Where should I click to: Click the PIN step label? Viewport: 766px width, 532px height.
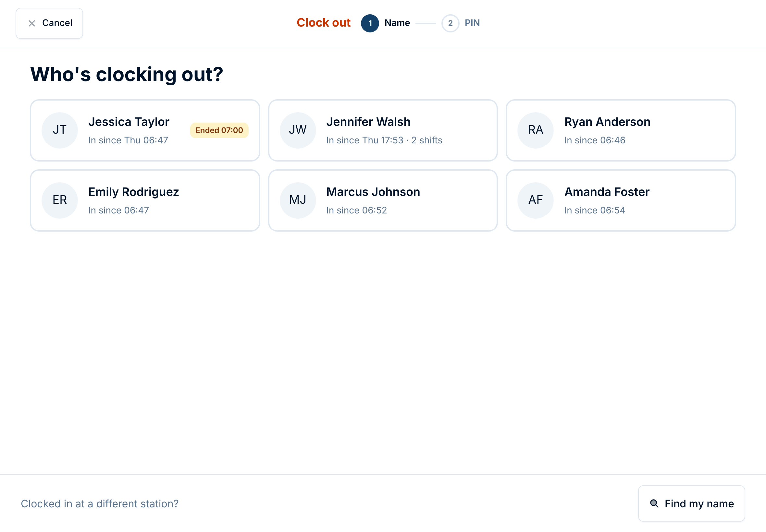tap(472, 23)
